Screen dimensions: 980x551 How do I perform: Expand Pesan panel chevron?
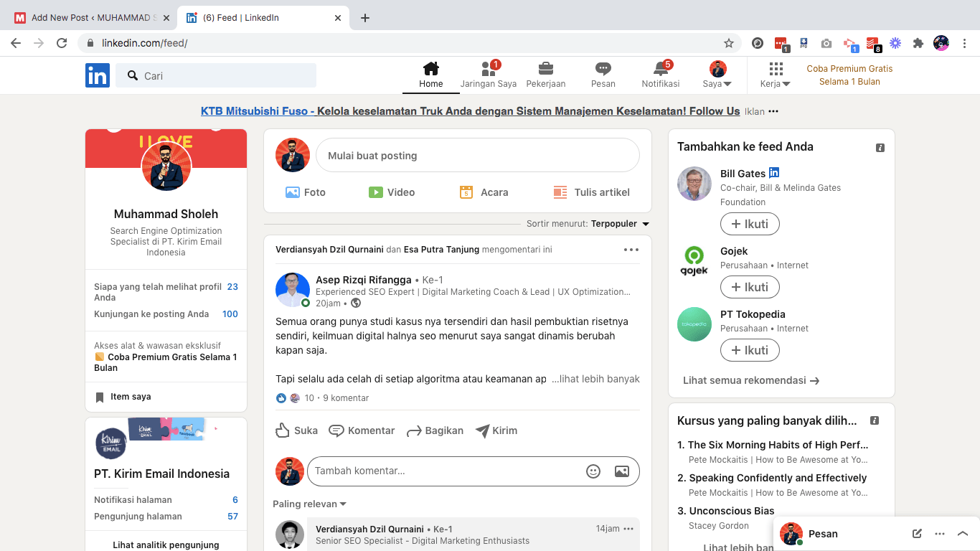(963, 534)
